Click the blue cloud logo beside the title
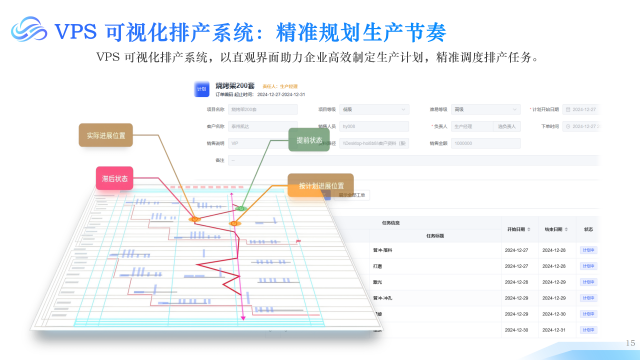Viewport: 640px width, 360px height. point(29,29)
